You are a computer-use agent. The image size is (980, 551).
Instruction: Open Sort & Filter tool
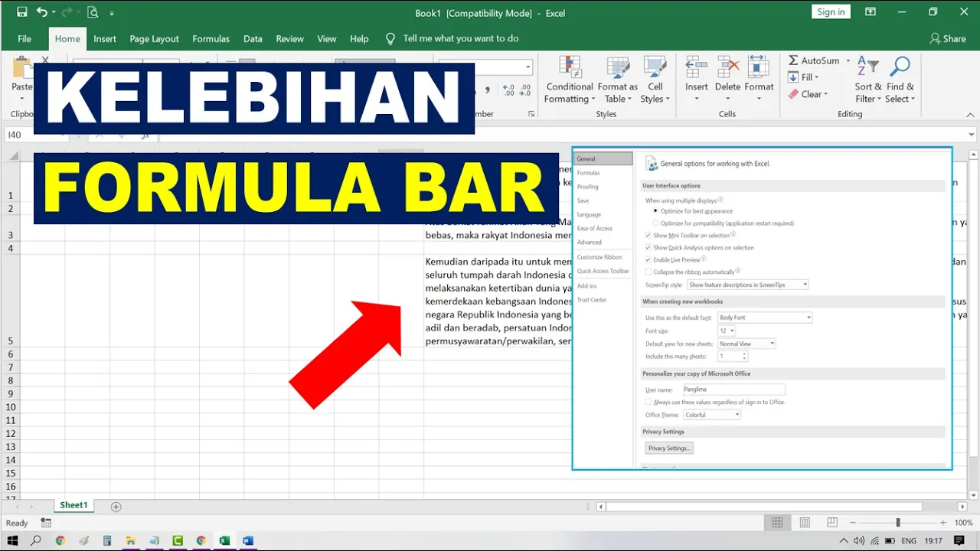coord(868,80)
